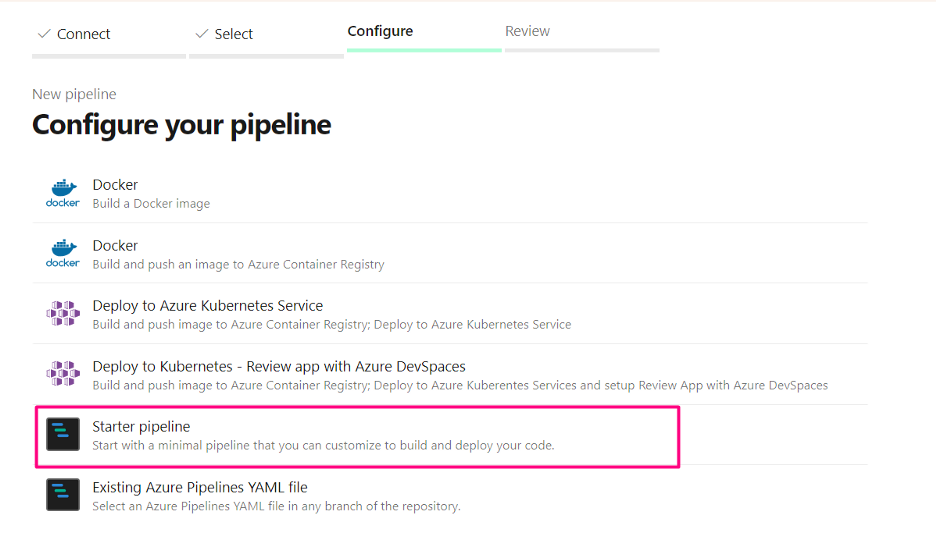Screen dimensions: 936x550
Task: Return to the Select step tab
Action: tap(234, 34)
